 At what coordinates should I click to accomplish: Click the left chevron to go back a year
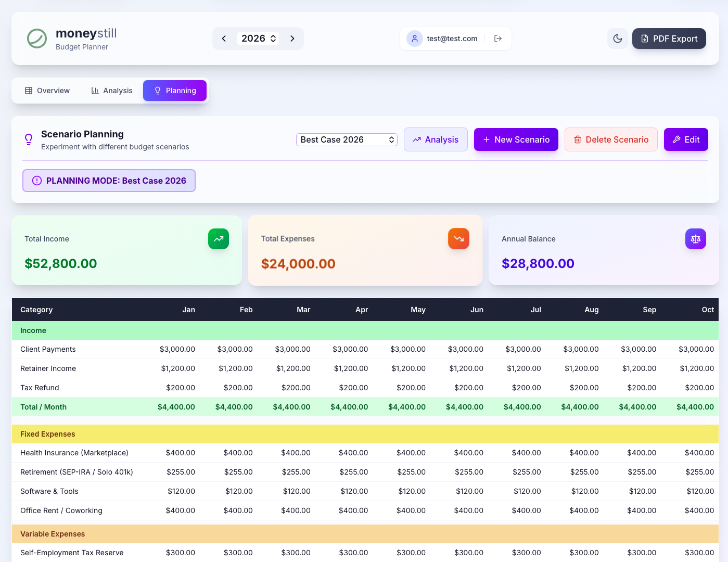[224, 38]
